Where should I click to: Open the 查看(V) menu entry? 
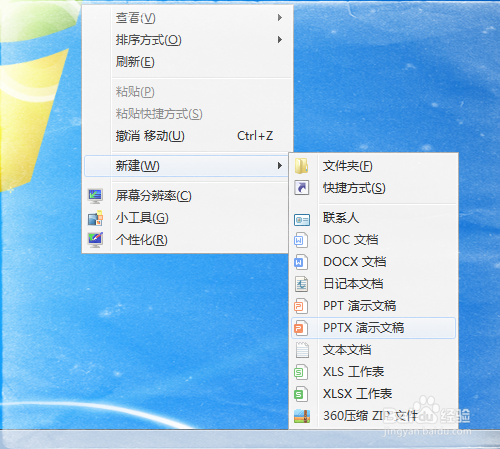(187, 18)
